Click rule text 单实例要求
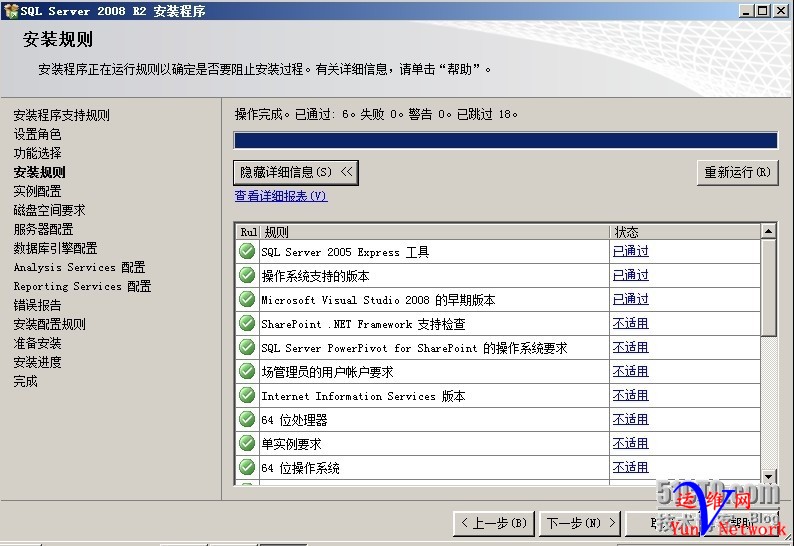This screenshot has width=794, height=546. (291, 444)
